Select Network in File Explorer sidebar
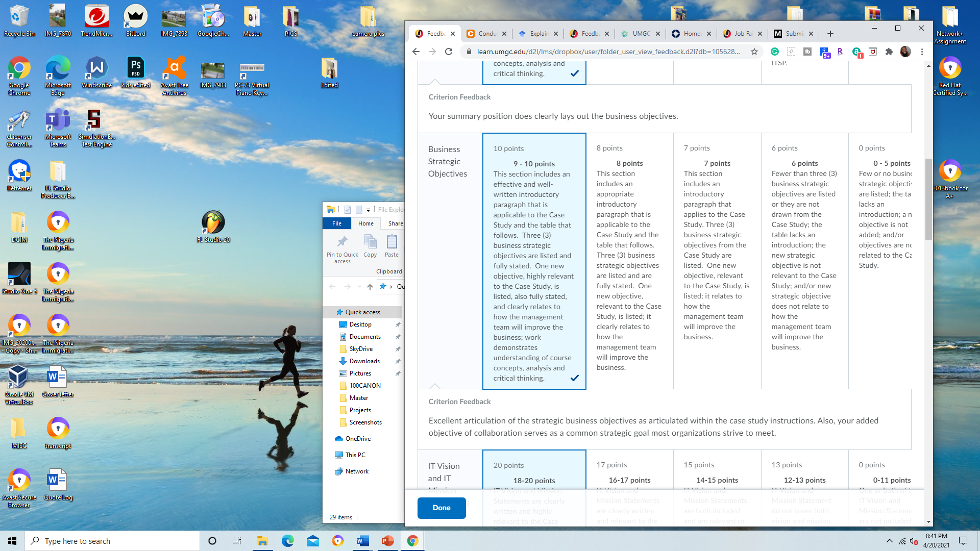 pos(352,471)
